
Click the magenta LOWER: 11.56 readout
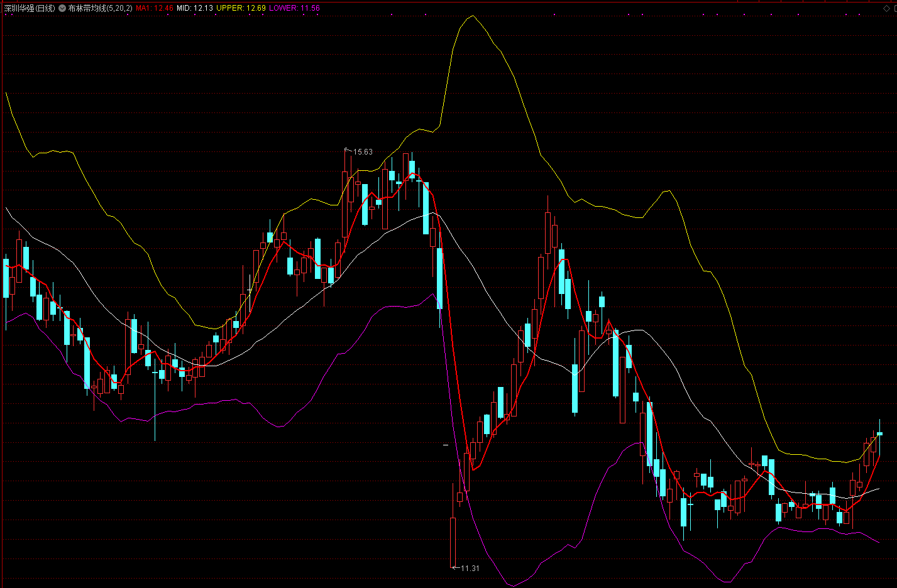[x=294, y=8]
